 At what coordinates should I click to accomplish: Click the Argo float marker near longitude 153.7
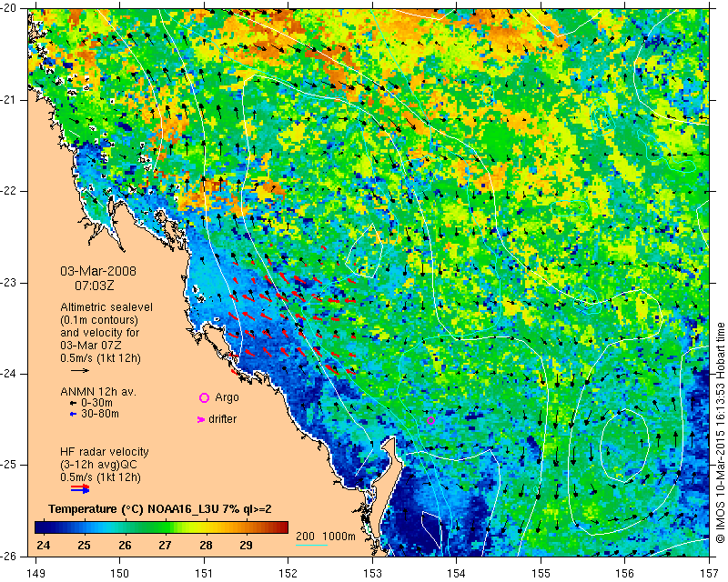tap(430, 421)
